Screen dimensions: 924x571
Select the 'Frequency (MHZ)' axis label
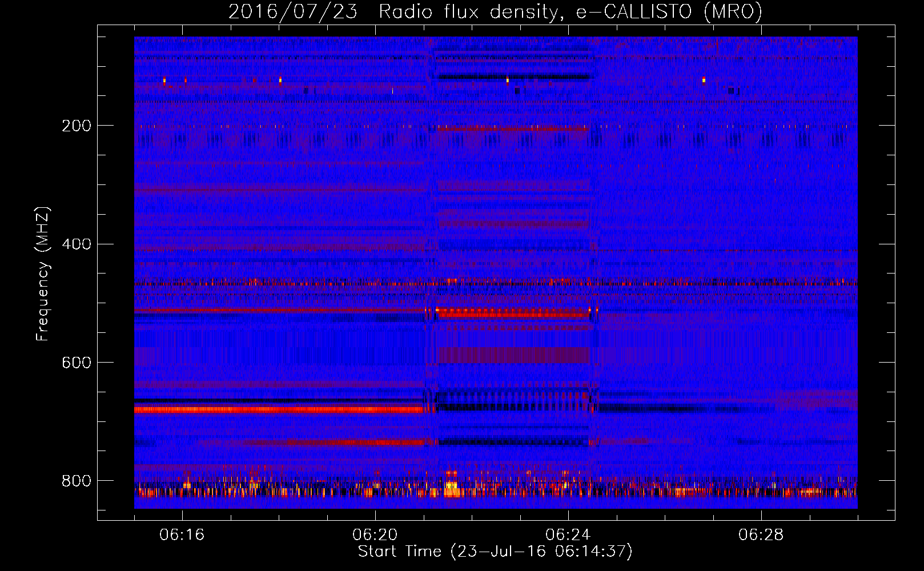tap(43, 274)
